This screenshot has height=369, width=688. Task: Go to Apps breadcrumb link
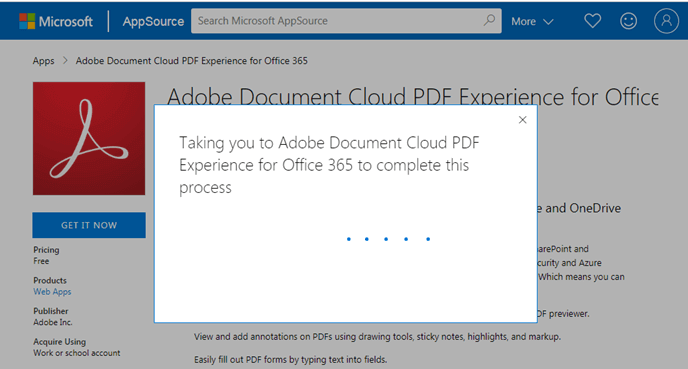(43, 61)
